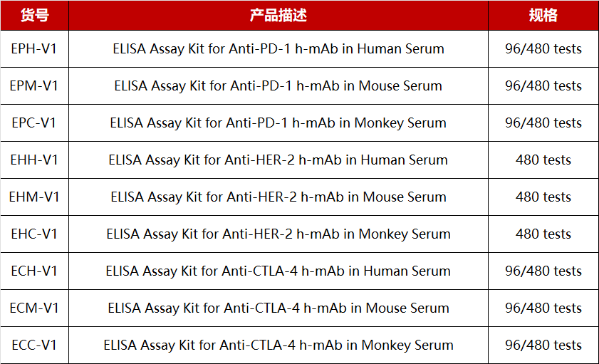This screenshot has height=364, width=599.
Task: Click the 产品描述 column header
Action: coord(278,15)
